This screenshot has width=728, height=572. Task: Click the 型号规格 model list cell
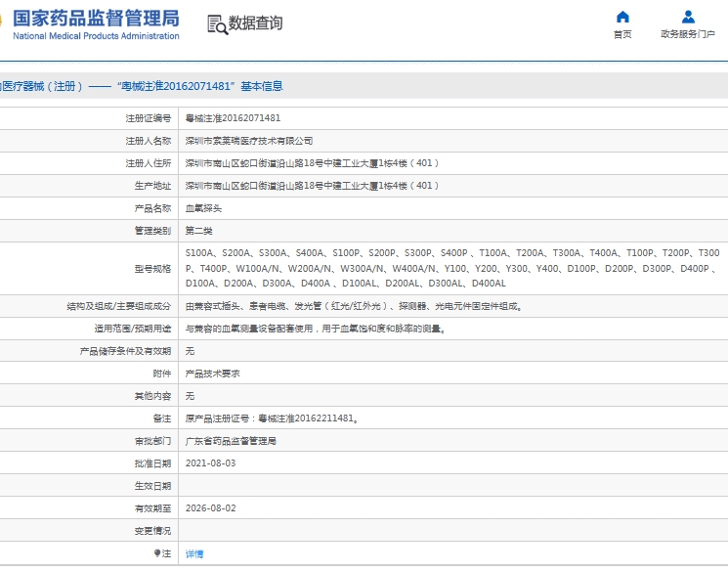[x=450, y=268]
